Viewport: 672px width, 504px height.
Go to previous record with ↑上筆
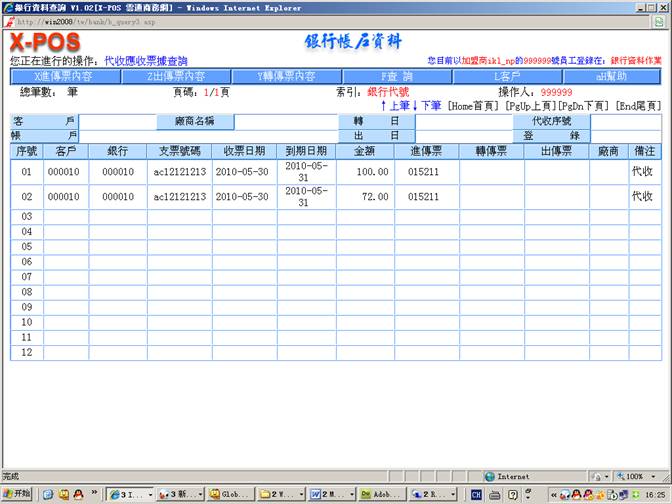pyautogui.click(x=396, y=105)
